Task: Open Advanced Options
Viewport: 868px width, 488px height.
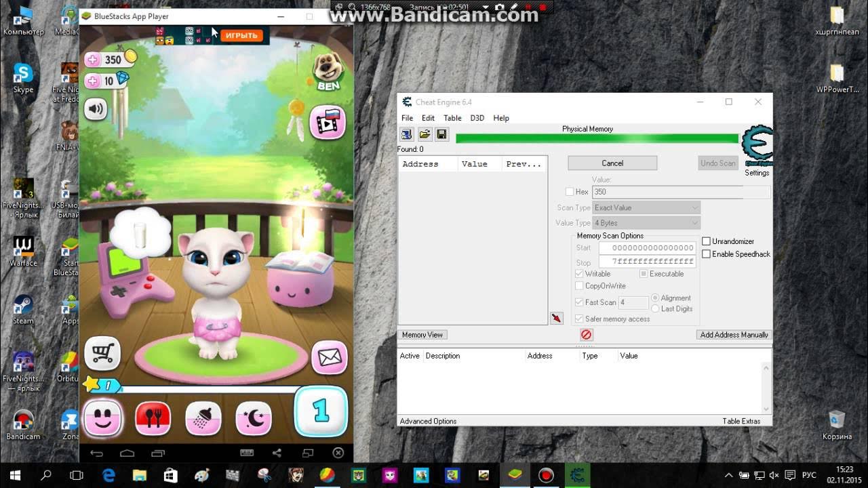Action: coord(428,421)
